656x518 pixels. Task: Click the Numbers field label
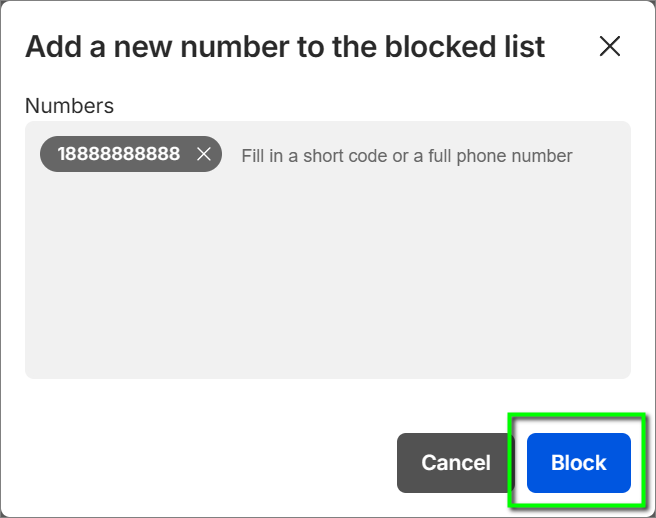(69, 105)
